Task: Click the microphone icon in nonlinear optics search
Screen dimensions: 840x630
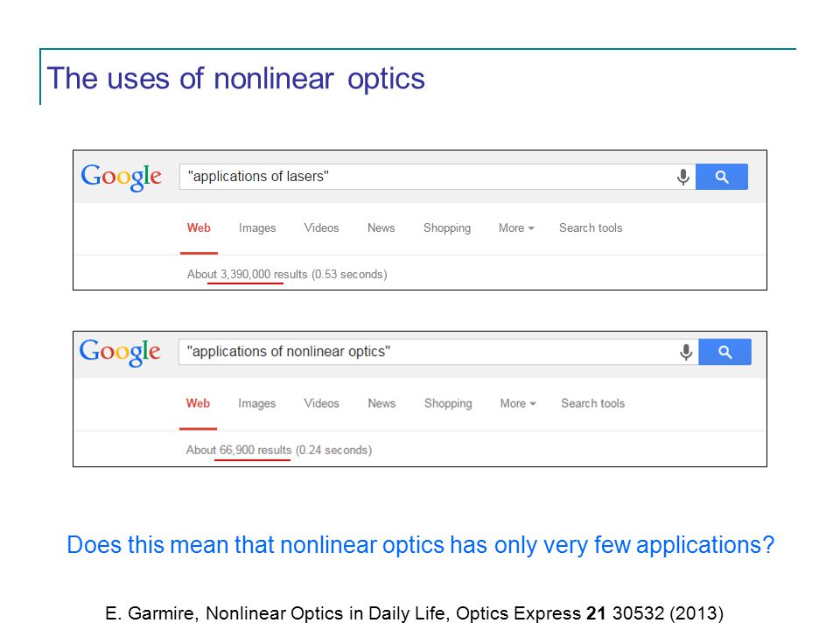Action: pyautogui.click(x=686, y=352)
